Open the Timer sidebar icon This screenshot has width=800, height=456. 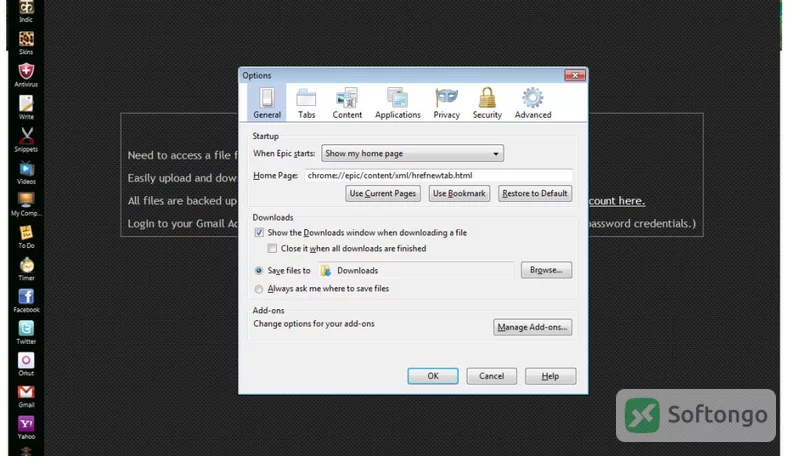[26, 269]
